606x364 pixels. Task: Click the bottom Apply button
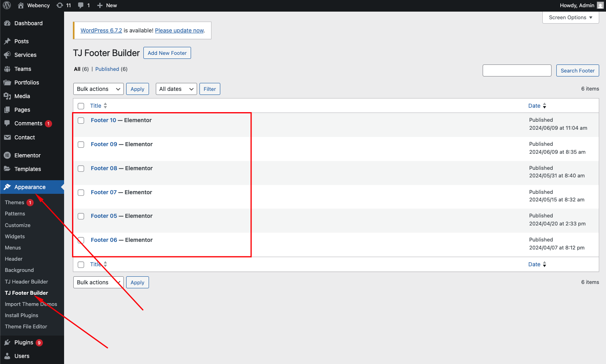pos(137,282)
